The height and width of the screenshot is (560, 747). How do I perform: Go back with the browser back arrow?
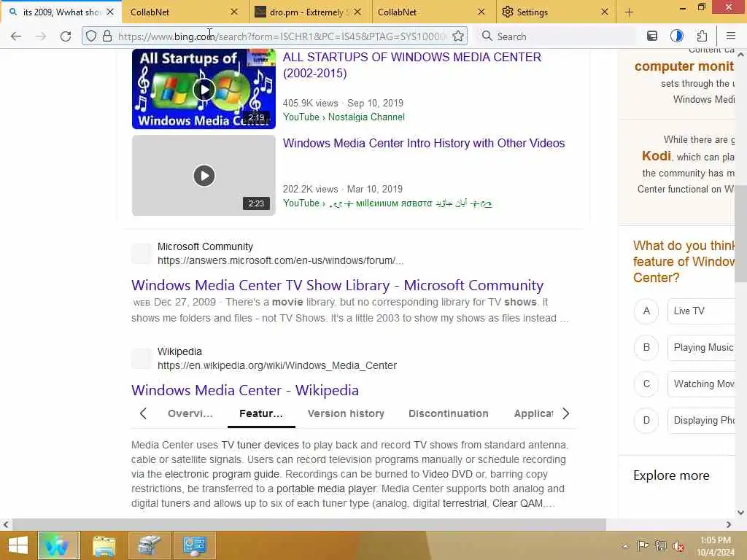pos(16,36)
